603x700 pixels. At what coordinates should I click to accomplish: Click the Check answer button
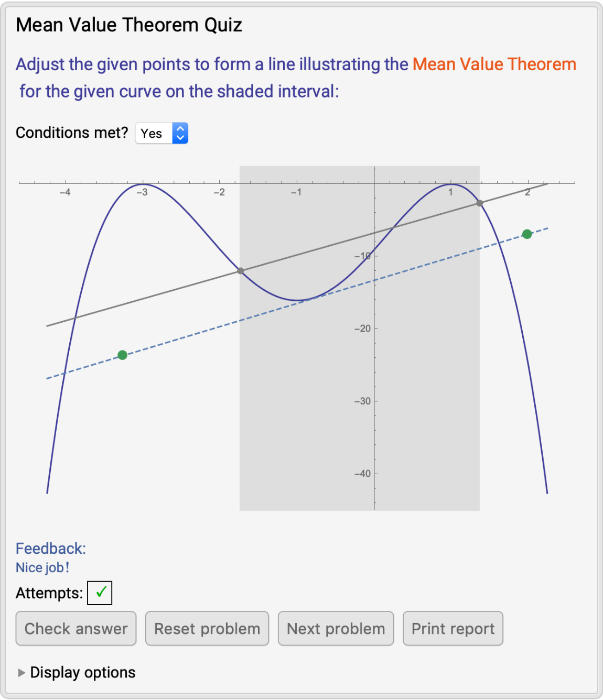pyautogui.click(x=76, y=628)
